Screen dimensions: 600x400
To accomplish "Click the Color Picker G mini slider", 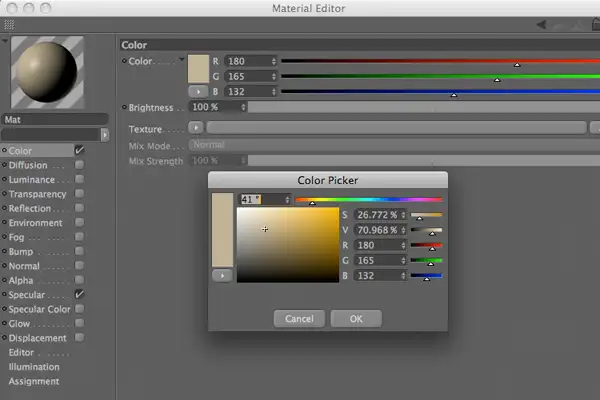I will pos(426,261).
